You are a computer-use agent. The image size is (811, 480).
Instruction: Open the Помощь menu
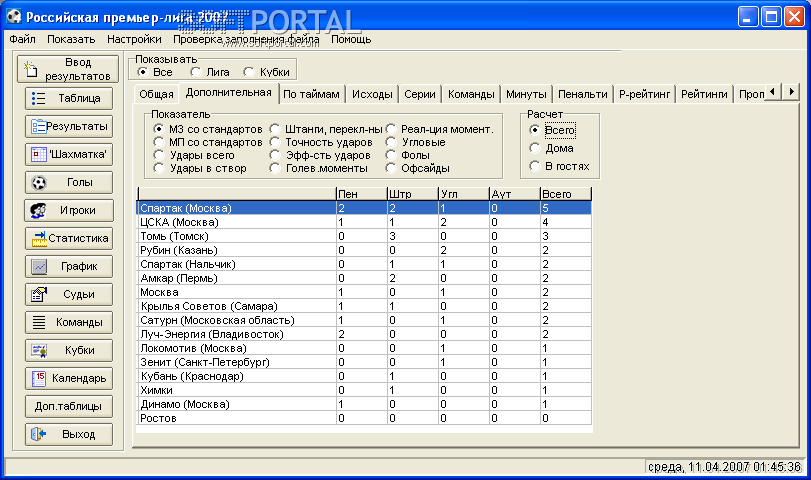(351, 39)
